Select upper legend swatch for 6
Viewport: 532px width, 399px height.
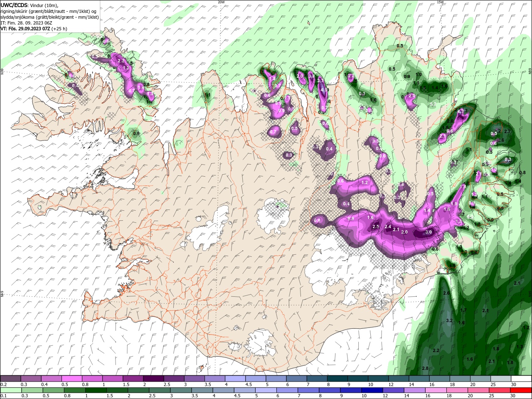(297, 379)
